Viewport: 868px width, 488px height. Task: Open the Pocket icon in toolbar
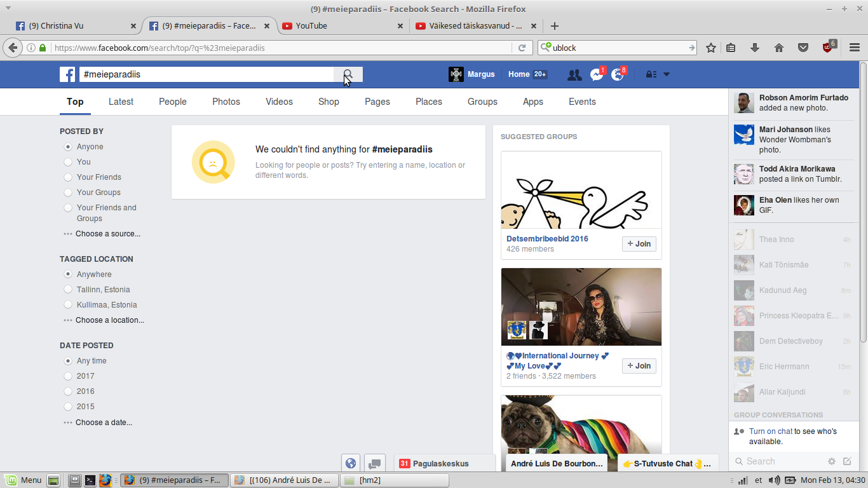tap(803, 48)
